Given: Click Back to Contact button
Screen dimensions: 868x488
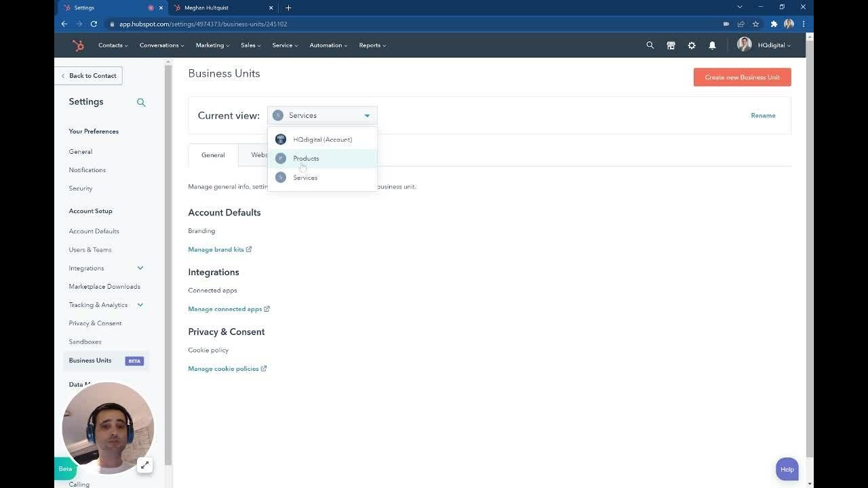Looking at the screenshot, I should (89, 76).
